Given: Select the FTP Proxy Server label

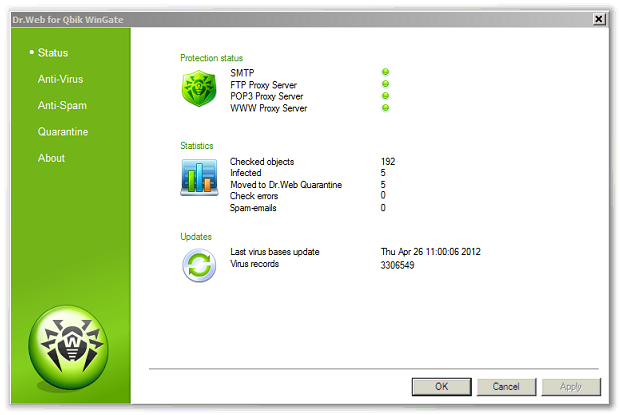Looking at the screenshot, I should coord(263,85).
